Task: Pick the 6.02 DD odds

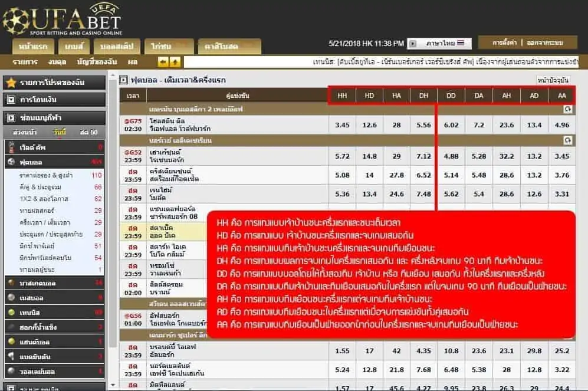Action: click(451, 125)
